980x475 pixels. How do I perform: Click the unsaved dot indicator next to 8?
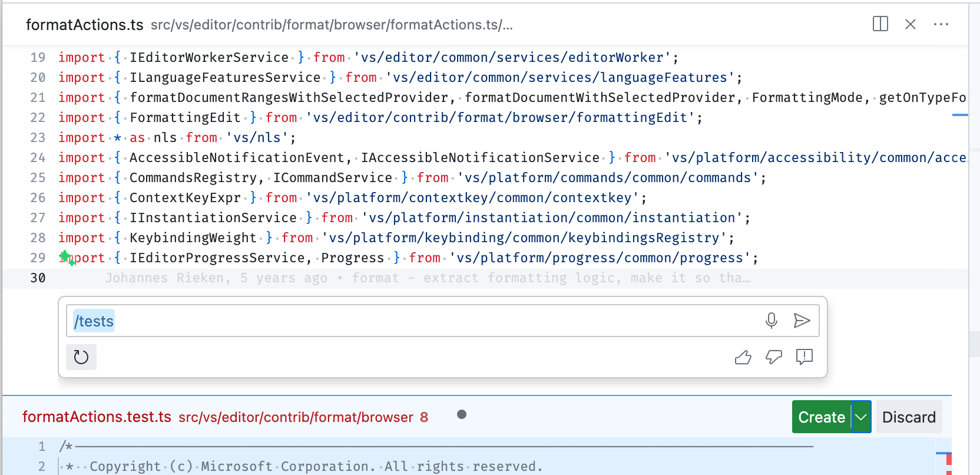tap(462, 415)
